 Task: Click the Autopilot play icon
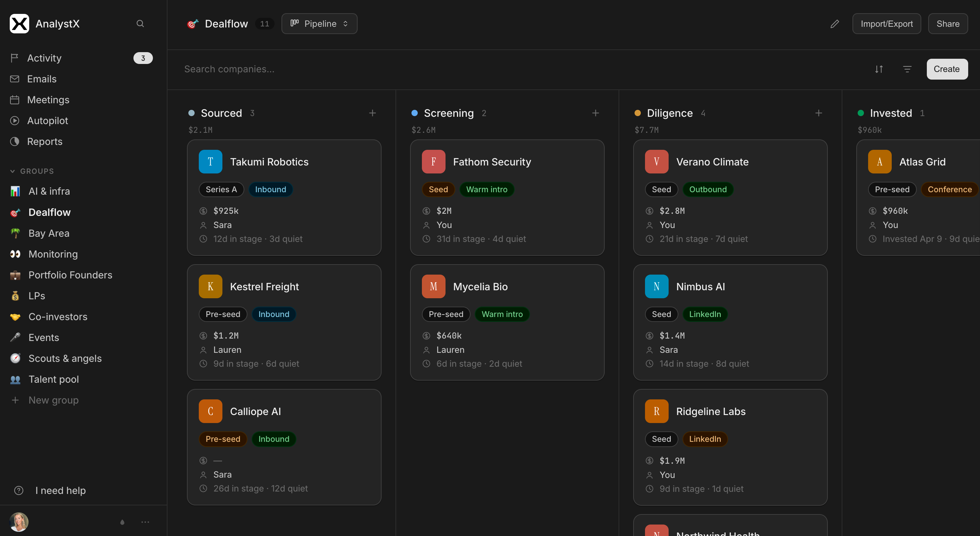(15, 121)
